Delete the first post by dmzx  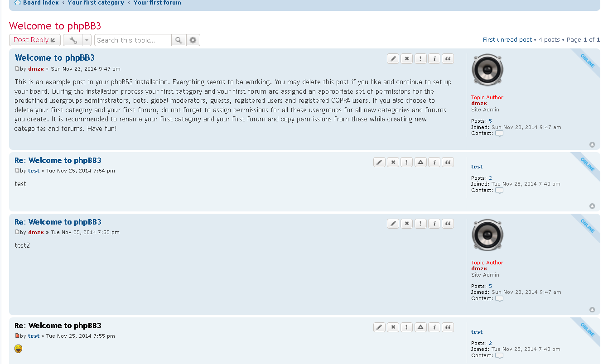click(407, 58)
